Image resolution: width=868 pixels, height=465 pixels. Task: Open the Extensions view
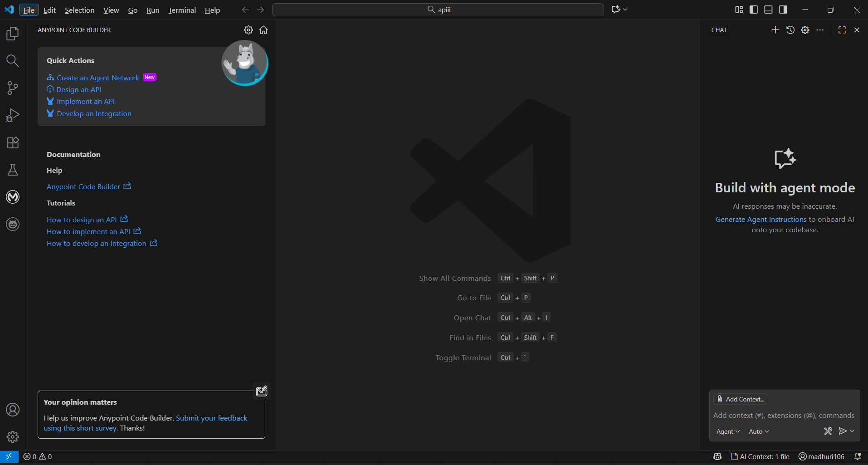point(13,142)
